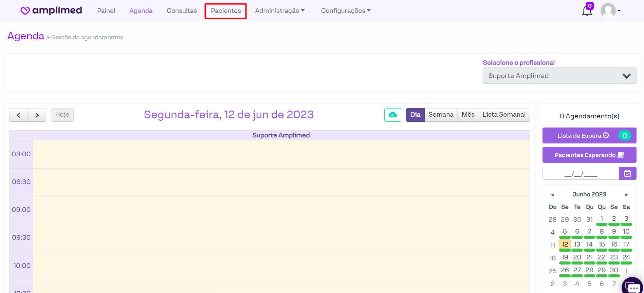Image resolution: width=644 pixels, height=293 pixels.
Task: Go to previous day with left arrow
Action: pos(19,115)
